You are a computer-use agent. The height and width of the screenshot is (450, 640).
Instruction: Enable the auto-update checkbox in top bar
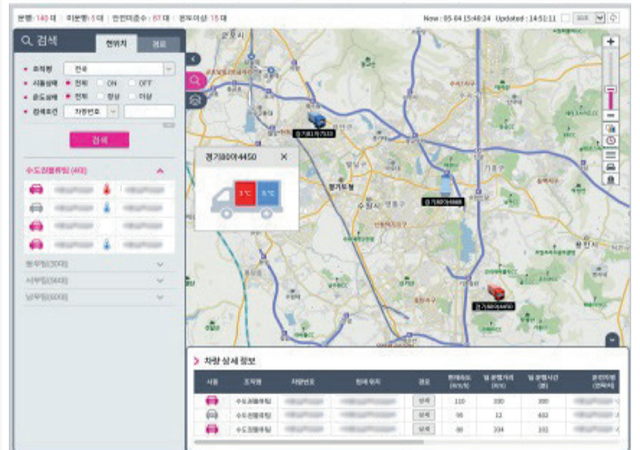coord(567,18)
